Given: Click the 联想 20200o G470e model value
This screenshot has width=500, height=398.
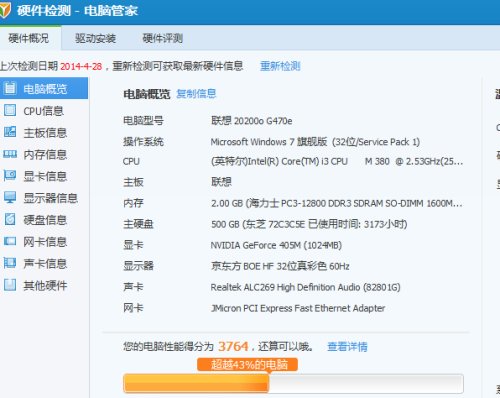Looking at the screenshot, I should pos(251,121).
